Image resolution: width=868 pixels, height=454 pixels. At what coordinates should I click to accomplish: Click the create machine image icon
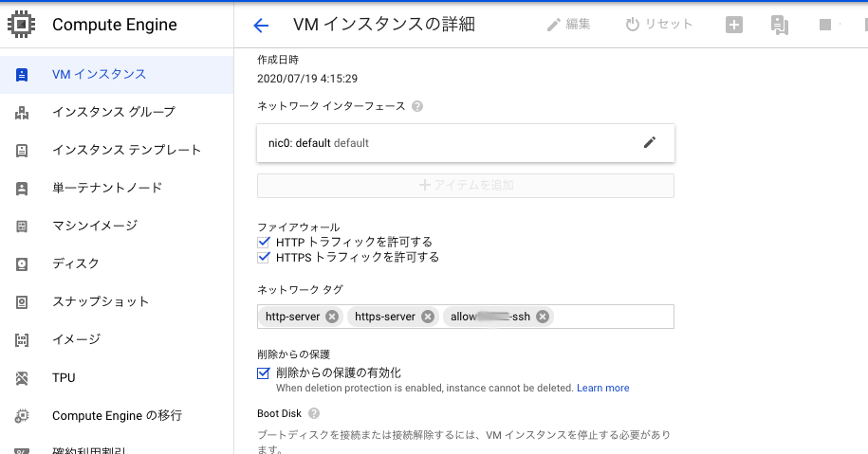780,25
